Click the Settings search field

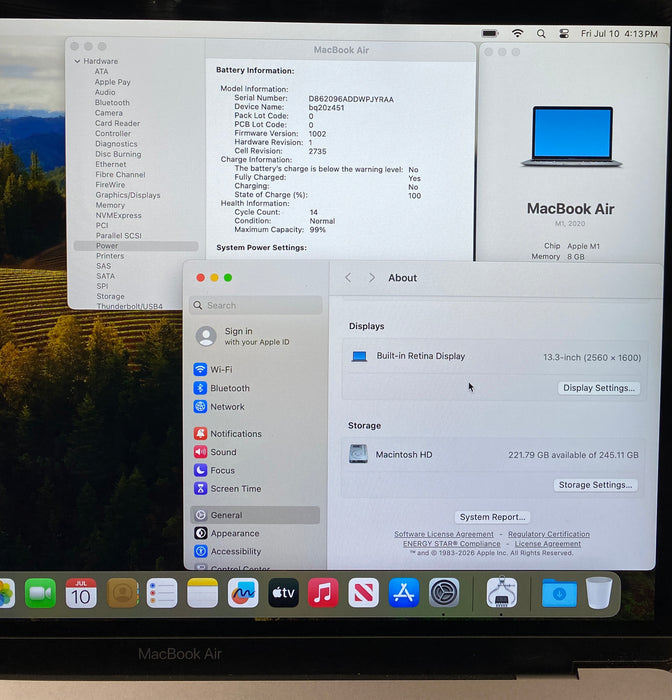click(256, 305)
